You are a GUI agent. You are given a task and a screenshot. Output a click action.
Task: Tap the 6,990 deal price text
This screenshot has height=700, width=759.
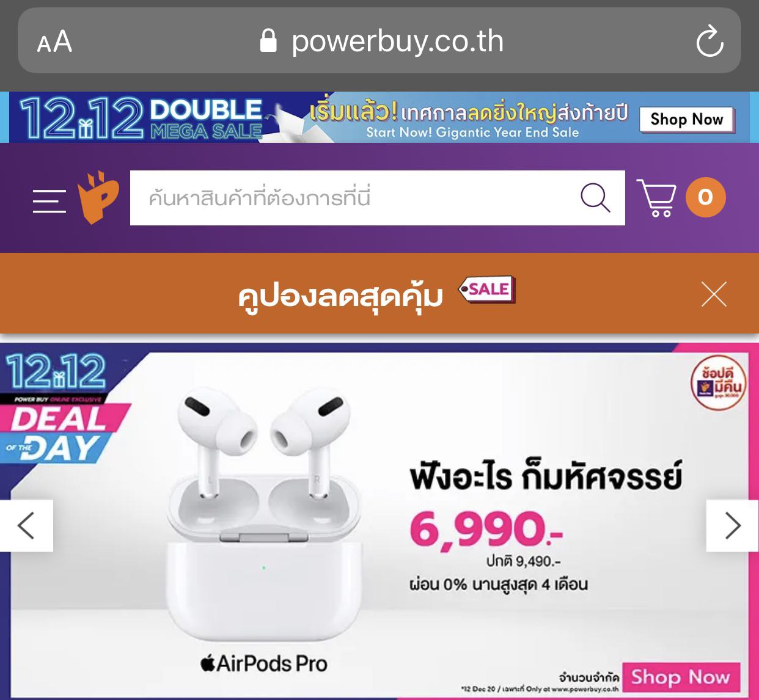tap(486, 528)
